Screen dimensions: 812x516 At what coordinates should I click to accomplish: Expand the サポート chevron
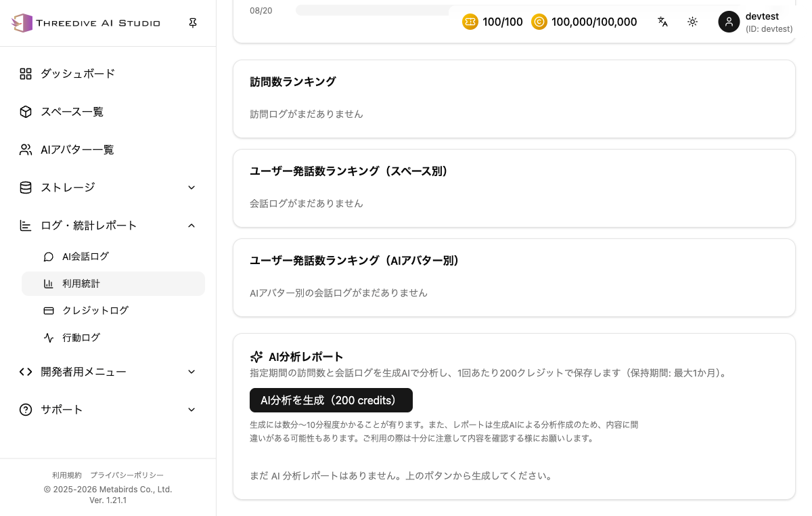(191, 410)
